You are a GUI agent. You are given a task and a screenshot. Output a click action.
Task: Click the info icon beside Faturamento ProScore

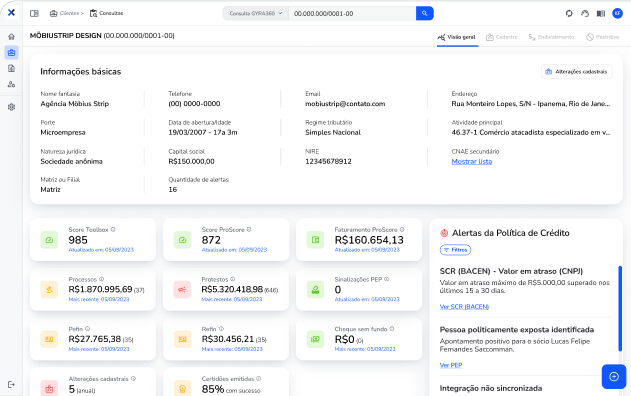402,229
